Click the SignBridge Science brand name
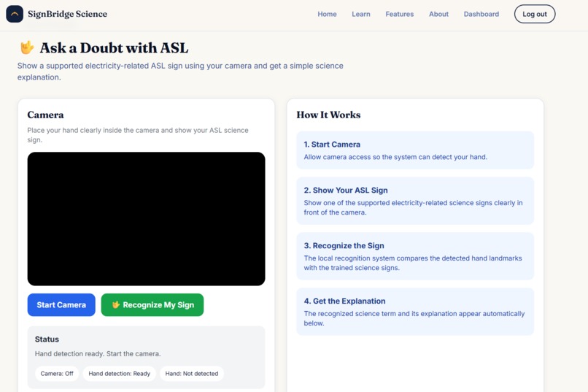The image size is (588, 392). click(x=68, y=14)
